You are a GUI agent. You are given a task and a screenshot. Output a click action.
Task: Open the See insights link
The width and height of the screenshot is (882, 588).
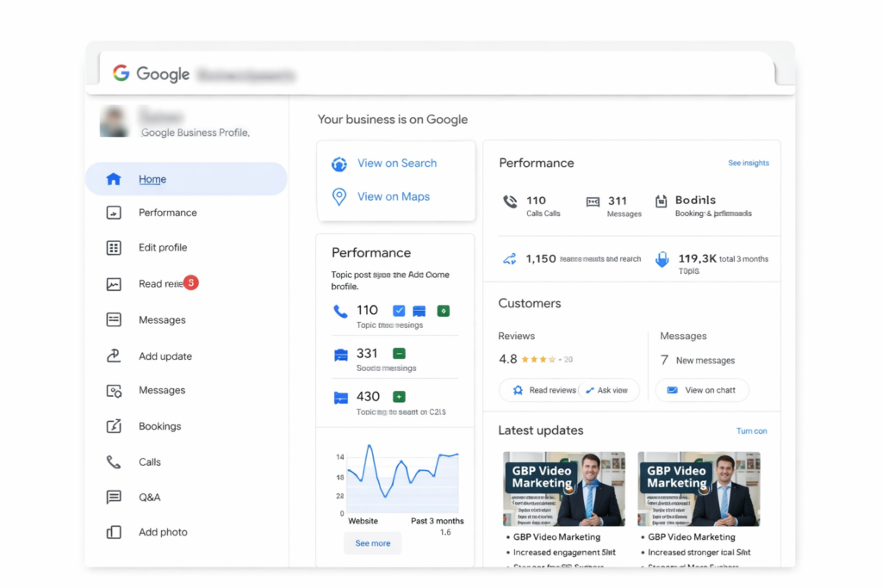748,163
